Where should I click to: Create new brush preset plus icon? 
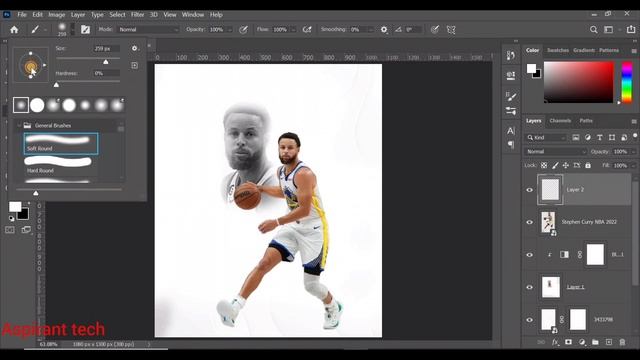135,65
